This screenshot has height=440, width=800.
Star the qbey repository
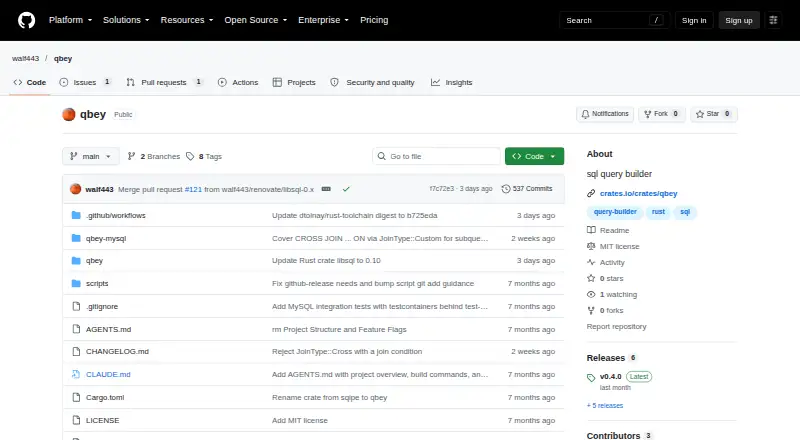[713, 114]
